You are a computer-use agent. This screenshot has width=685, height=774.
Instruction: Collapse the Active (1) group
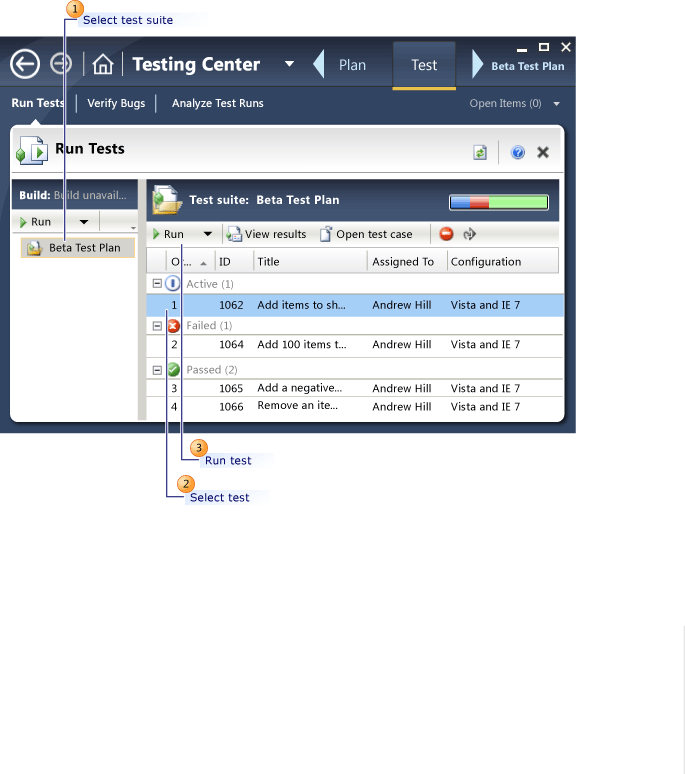[157, 284]
